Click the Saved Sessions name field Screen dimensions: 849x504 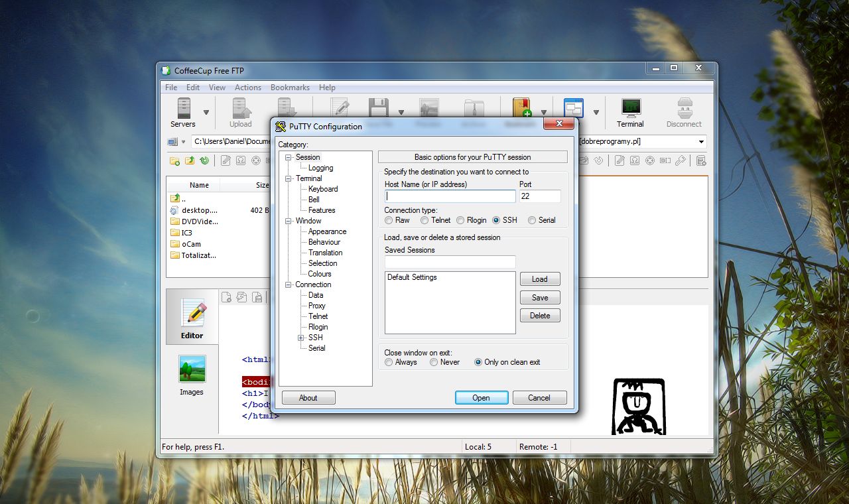click(x=450, y=262)
